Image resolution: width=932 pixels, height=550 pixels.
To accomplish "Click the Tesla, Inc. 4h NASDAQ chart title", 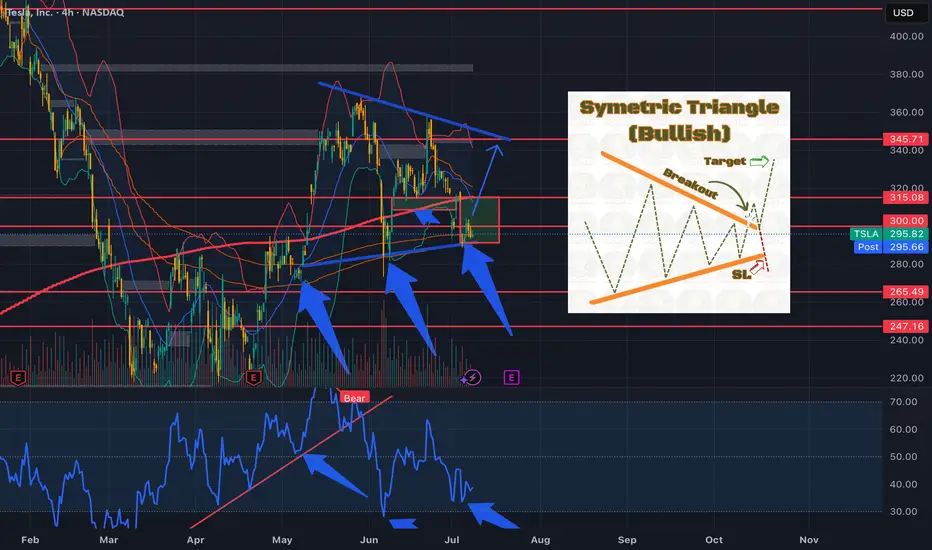I will coord(65,12).
